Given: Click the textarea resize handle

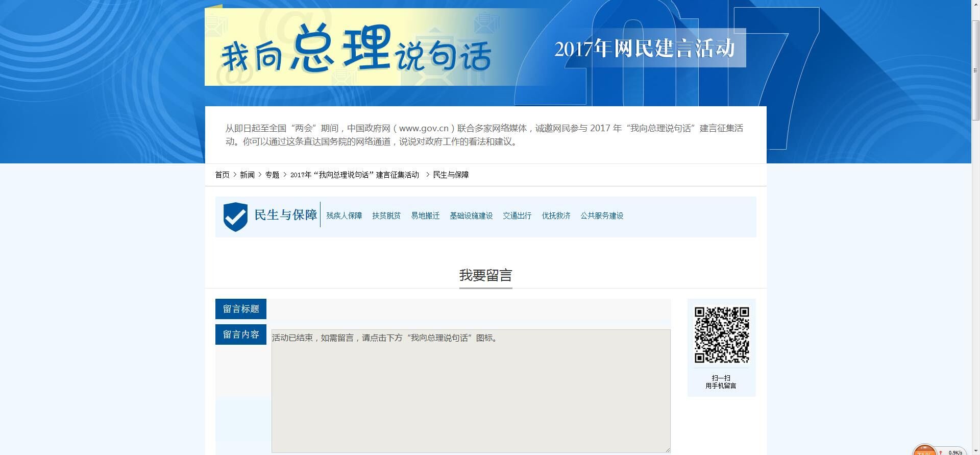Looking at the screenshot, I should [667, 449].
